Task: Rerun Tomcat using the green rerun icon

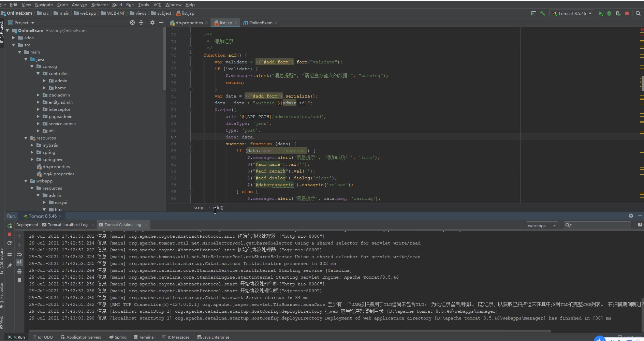Action: point(10,225)
